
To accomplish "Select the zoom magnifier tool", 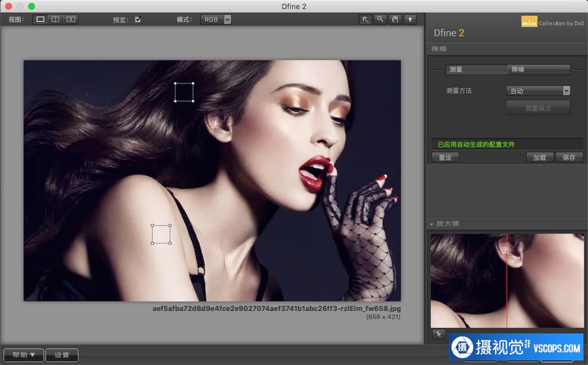I will point(380,19).
